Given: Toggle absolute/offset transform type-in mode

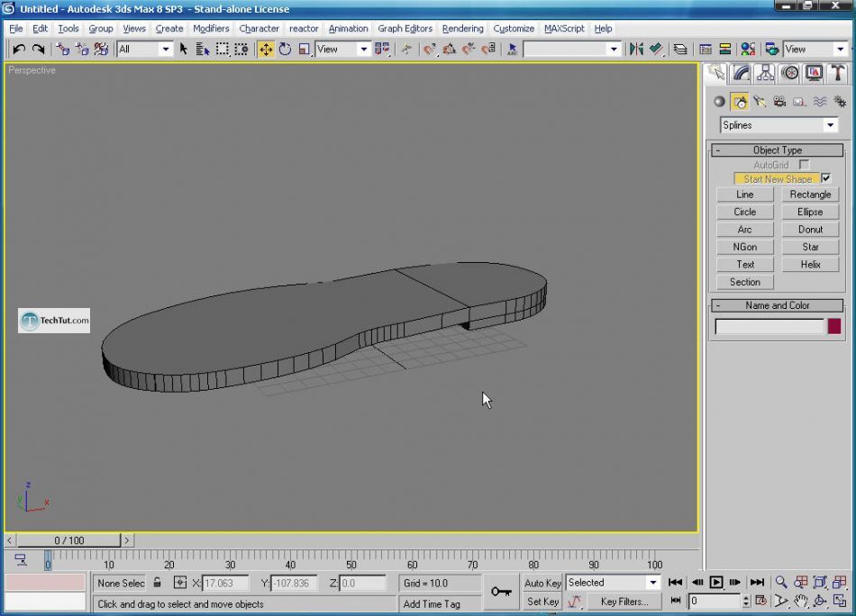Looking at the screenshot, I should point(179,583).
